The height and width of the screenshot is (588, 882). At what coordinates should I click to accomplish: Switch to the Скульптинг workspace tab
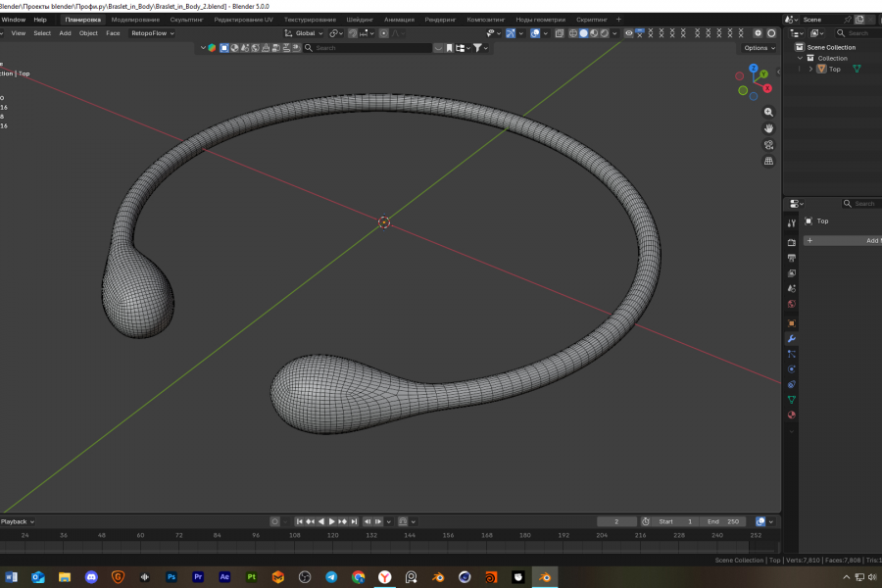pos(186,20)
